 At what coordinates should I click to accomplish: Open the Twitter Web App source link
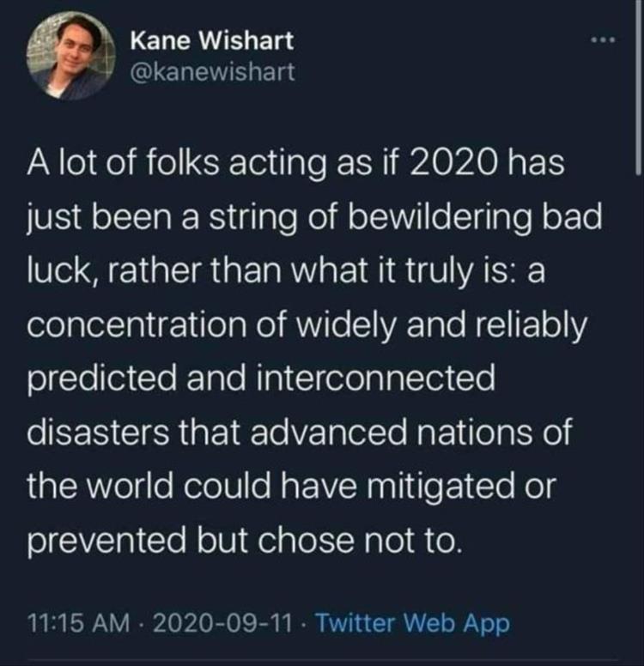click(x=411, y=624)
